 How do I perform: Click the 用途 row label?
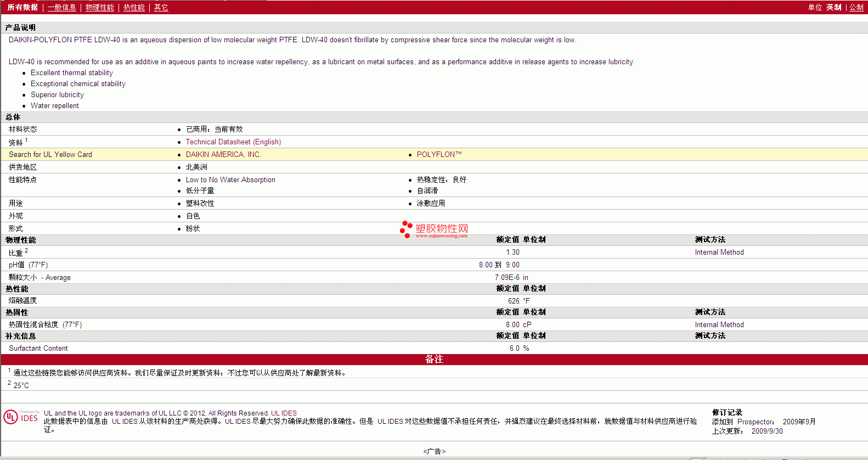tap(16, 203)
